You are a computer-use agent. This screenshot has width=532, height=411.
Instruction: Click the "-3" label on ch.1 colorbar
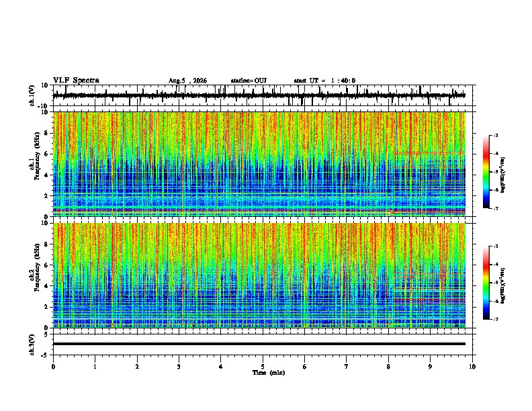[x=495, y=135]
